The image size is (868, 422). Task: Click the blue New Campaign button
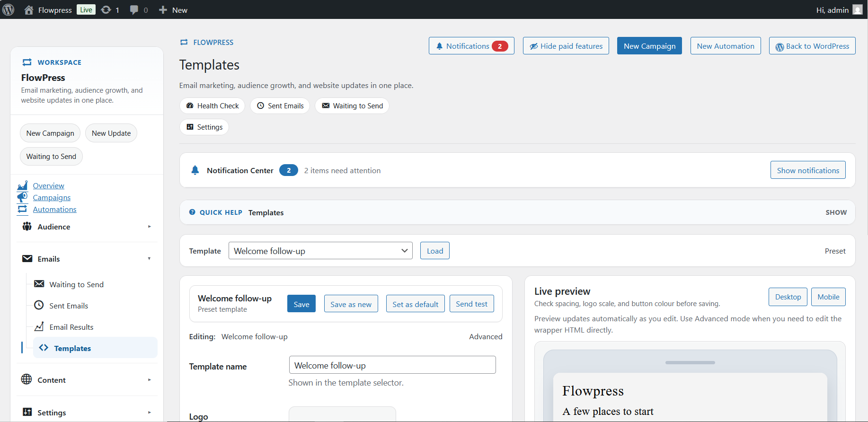[x=649, y=46]
